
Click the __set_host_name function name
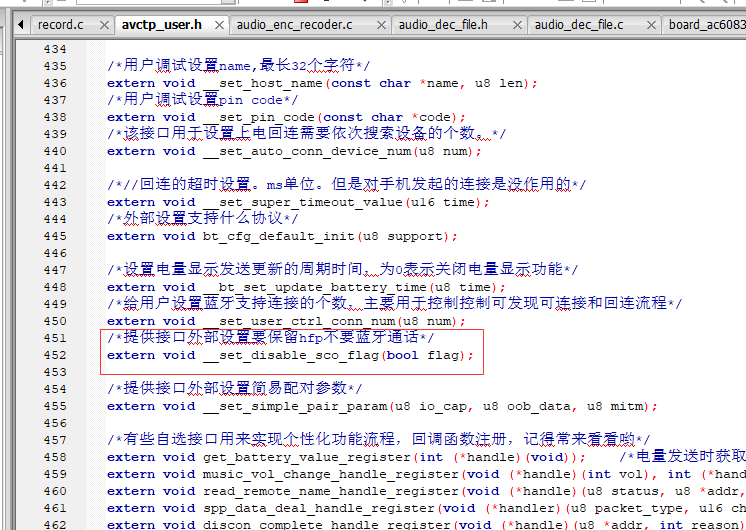[263, 84]
